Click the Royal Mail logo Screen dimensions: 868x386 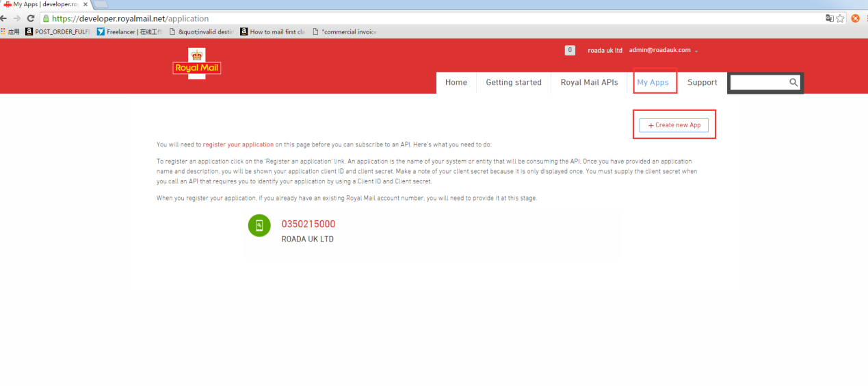click(196, 63)
